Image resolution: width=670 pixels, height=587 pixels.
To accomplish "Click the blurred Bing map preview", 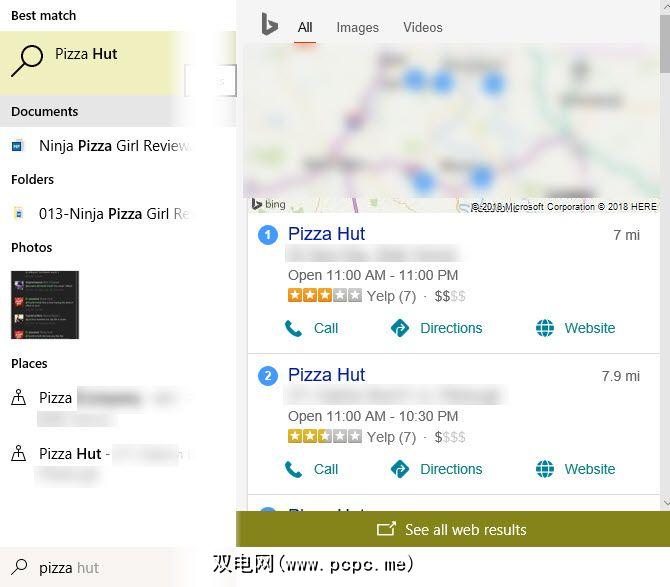I will 451,128.
